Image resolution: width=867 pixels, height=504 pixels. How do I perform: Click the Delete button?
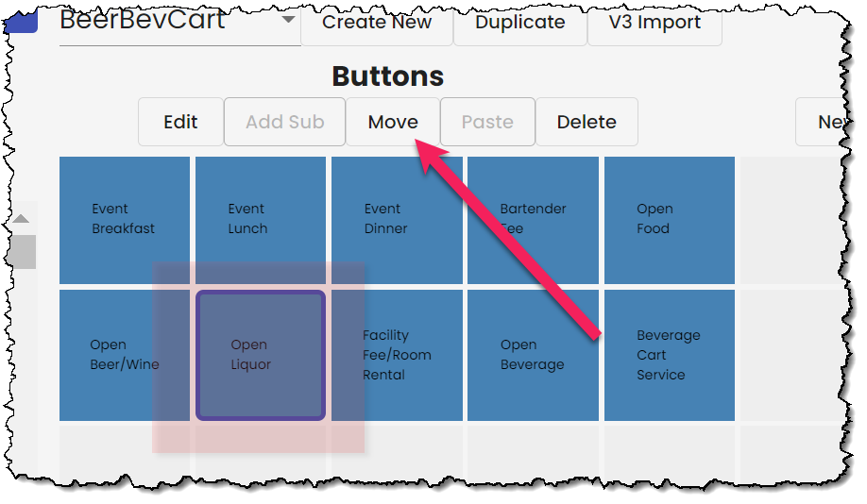(586, 122)
